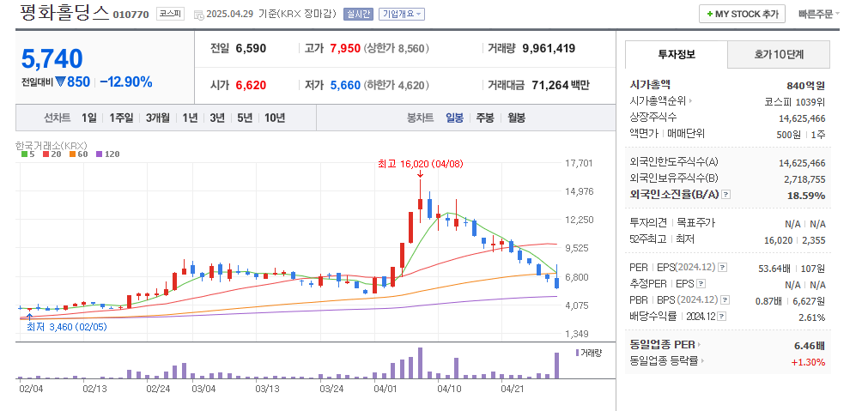
Task: Click the 거래대금 value 71,264 백만
Action: coord(561,85)
